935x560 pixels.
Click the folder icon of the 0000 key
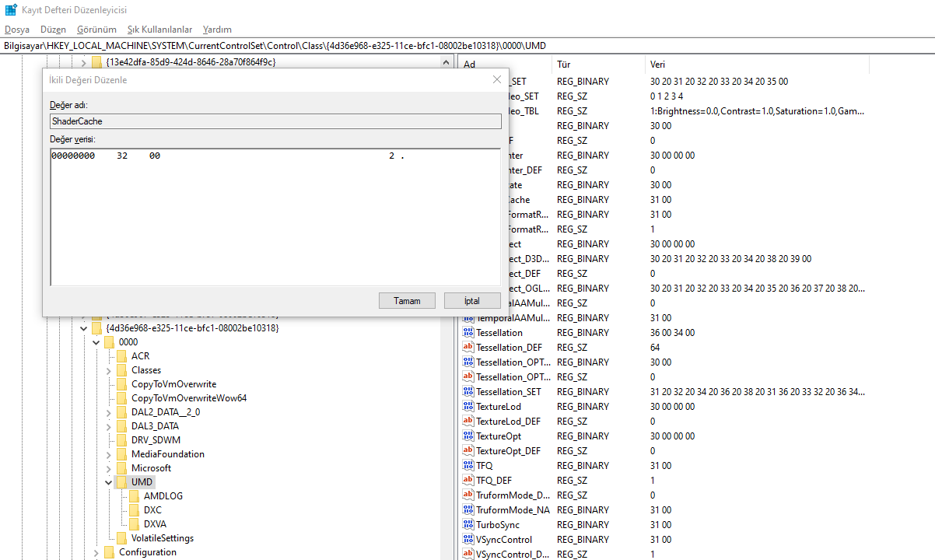click(109, 342)
